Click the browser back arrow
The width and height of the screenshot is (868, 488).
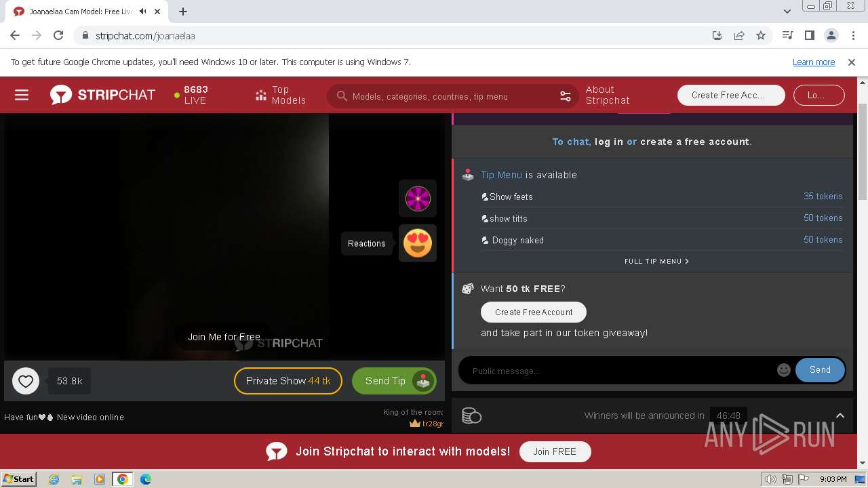pyautogui.click(x=15, y=35)
